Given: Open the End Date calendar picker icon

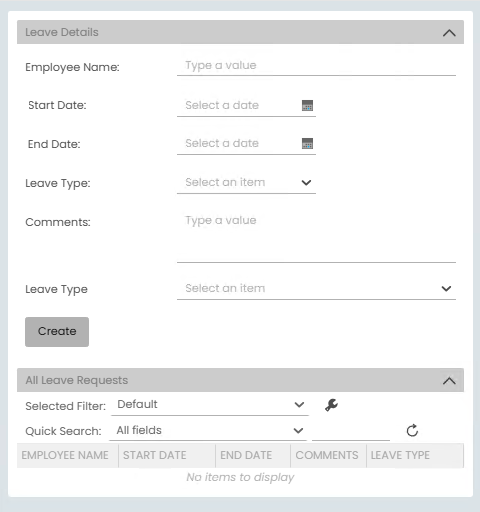Looking at the screenshot, I should tap(307, 143).
